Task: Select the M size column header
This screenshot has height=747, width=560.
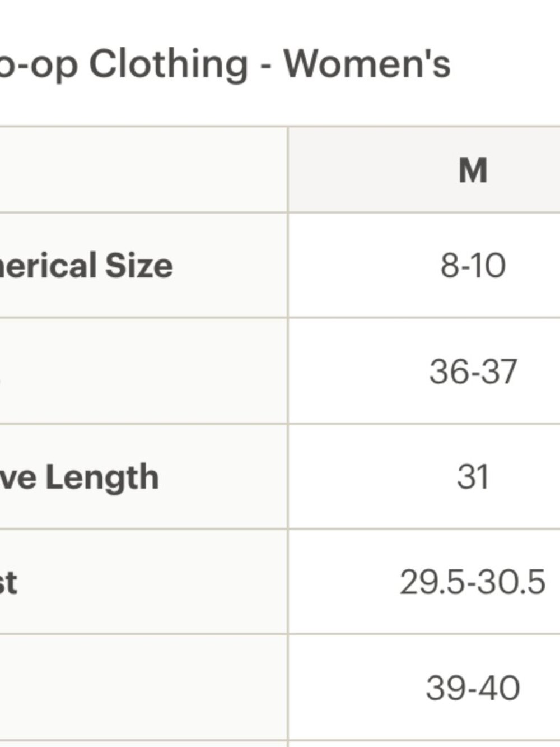Action: (473, 170)
